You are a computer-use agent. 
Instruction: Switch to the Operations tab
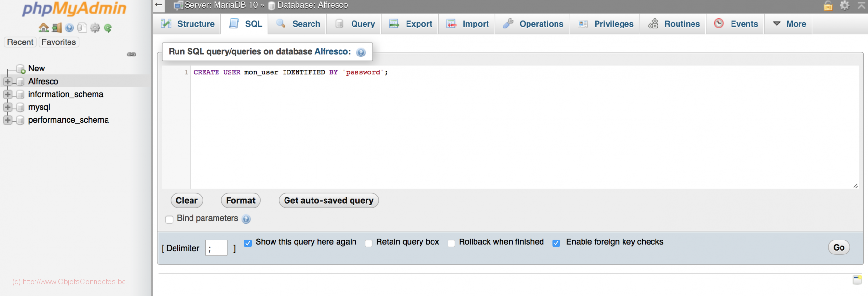tap(532, 24)
